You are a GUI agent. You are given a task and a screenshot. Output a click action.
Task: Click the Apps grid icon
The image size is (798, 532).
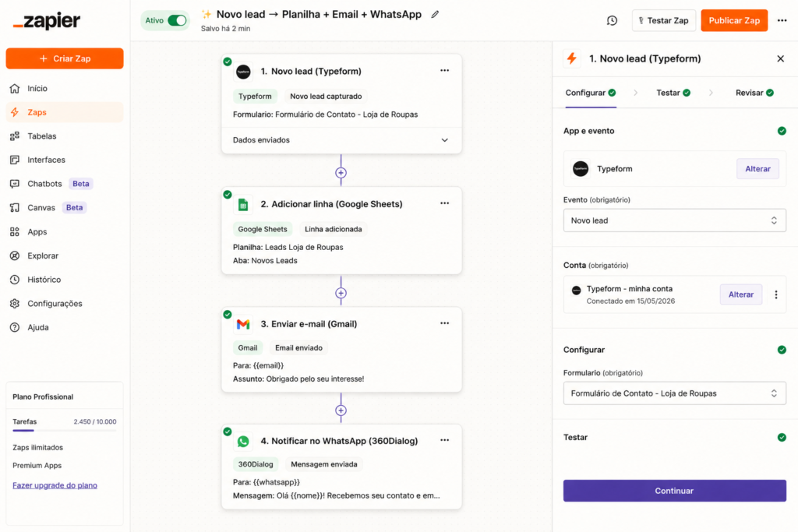click(x=15, y=232)
